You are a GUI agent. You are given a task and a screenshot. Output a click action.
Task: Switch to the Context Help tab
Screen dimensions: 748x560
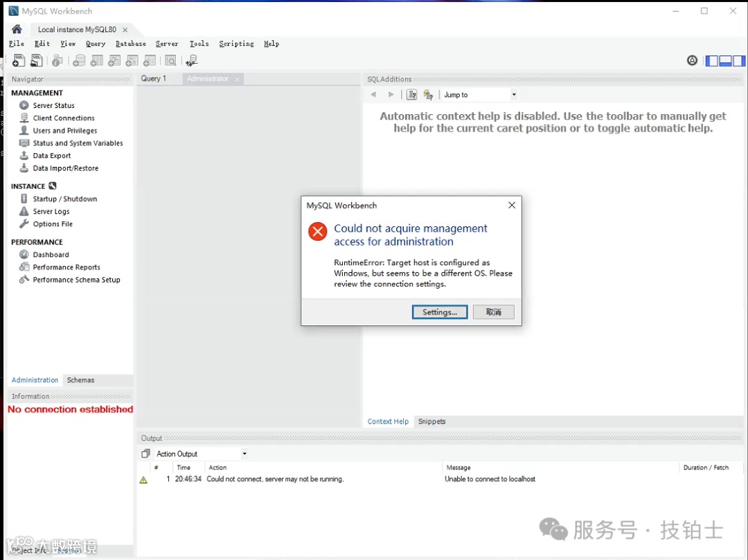point(388,422)
